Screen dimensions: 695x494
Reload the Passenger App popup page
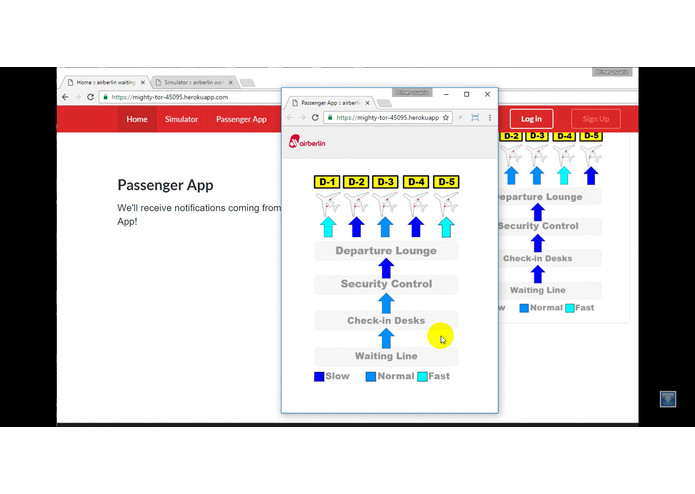coord(315,117)
